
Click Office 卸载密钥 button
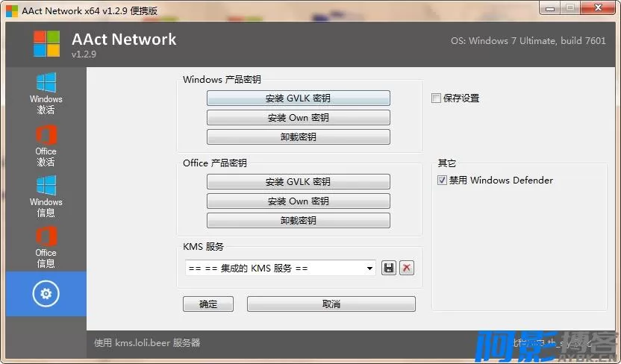pyautogui.click(x=298, y=220)
